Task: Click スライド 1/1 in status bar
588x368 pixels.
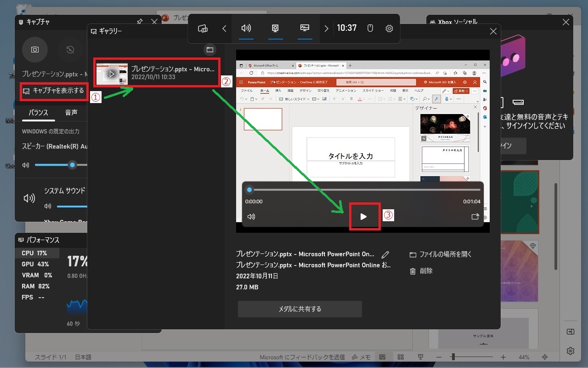Action: tap(51, 357)
